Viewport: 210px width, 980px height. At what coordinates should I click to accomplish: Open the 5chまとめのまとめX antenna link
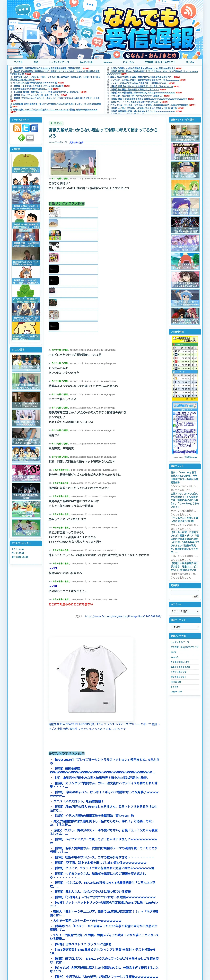click(180, 667)
